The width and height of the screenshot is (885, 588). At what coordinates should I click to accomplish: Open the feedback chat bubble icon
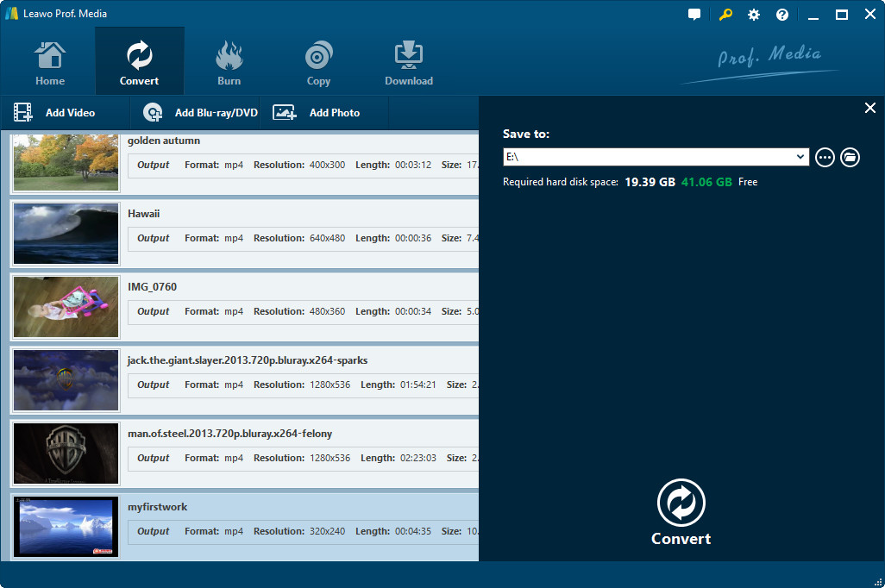pyautogui.click(x=694, y=15)
